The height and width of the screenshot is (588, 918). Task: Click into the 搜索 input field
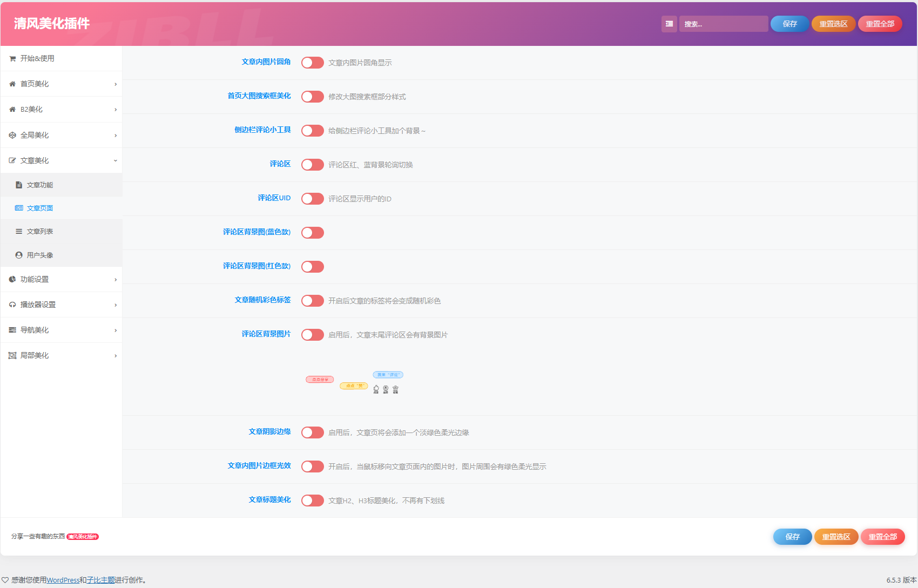[723, 24]
